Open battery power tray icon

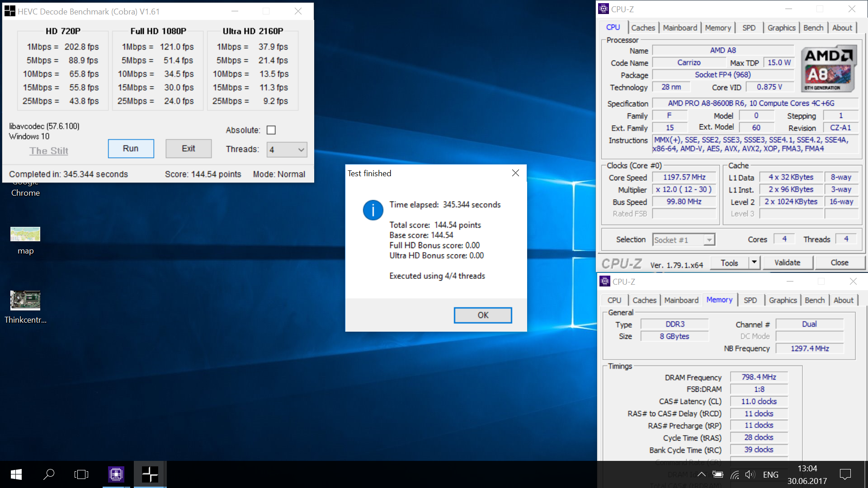click(717, 474)
